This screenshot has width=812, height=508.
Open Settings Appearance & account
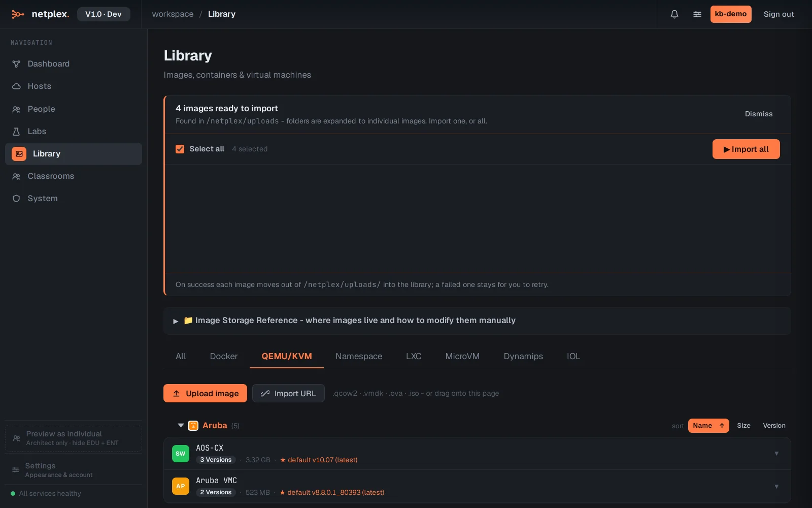click(74, 470)
